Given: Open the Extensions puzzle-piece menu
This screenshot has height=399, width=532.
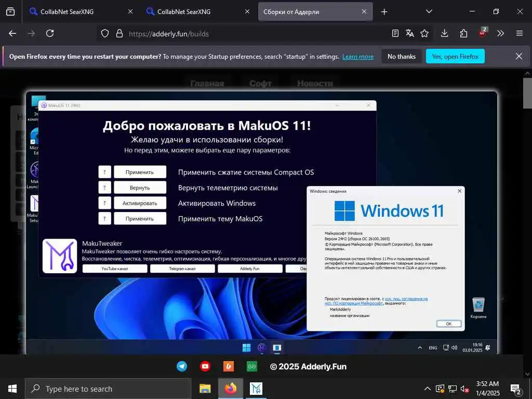Looking at the screenshot, I should (x=463, y=33).
